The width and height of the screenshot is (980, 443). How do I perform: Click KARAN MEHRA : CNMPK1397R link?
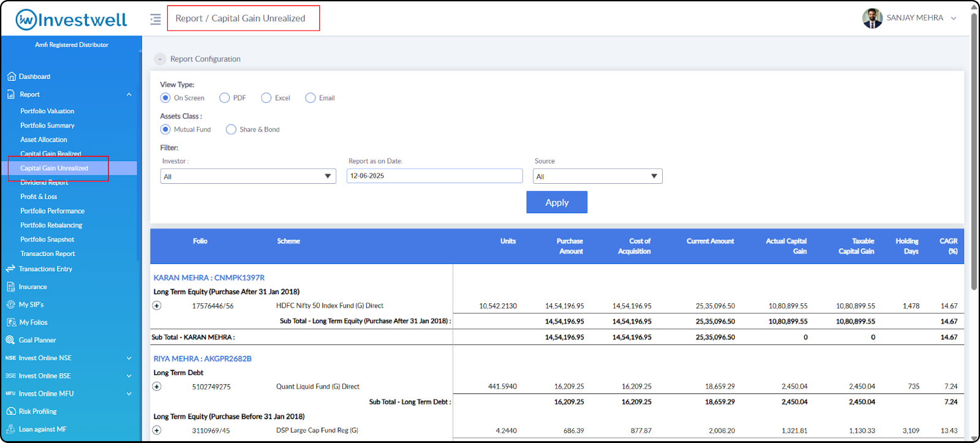click(209, 278)
